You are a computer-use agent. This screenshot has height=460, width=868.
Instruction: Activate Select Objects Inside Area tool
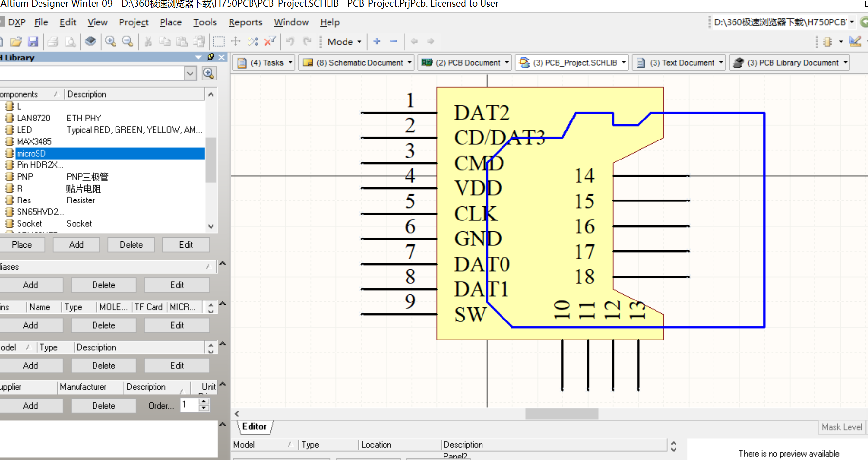click(x=219, y=41)
